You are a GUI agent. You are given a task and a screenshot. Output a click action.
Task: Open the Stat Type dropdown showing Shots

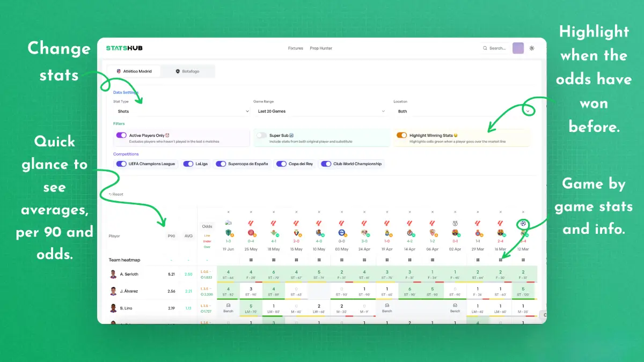[x=181, y=111]
